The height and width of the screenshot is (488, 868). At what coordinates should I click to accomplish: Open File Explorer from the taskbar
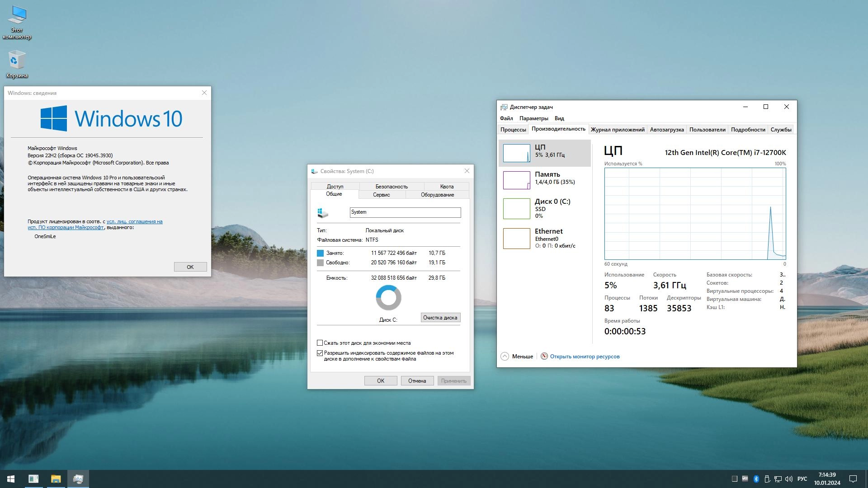56,479
